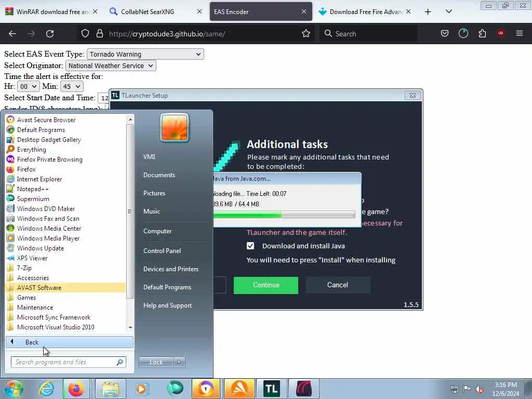532x399 pixels.
Task: Open Desktop Gadget Gallery entry
Action: [49, 139]
